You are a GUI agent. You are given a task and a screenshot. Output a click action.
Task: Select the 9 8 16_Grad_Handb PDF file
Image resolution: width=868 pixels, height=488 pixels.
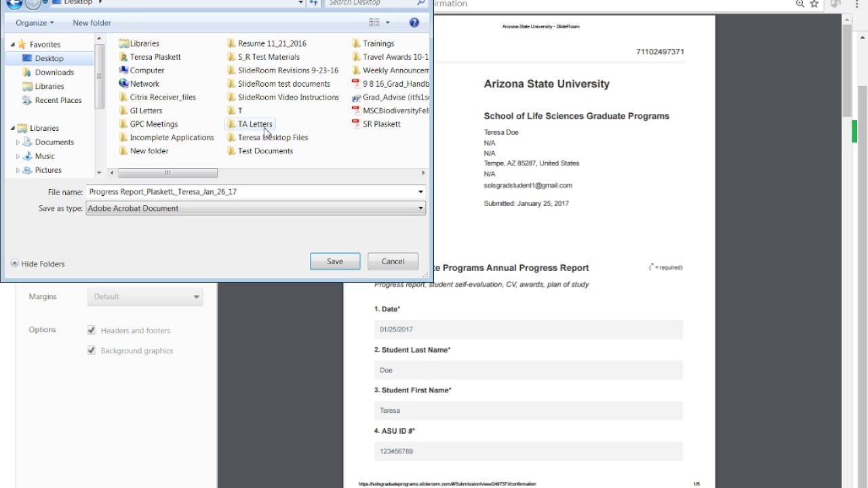(x=391, y=84)
